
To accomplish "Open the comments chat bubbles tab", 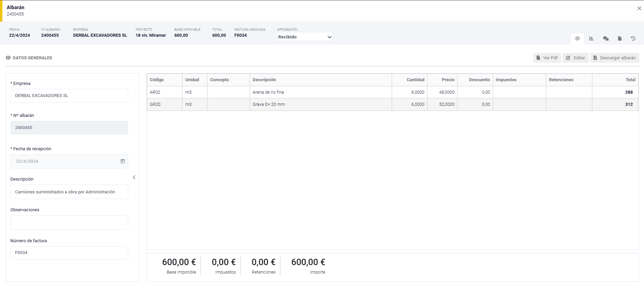I will click(606, 39).
